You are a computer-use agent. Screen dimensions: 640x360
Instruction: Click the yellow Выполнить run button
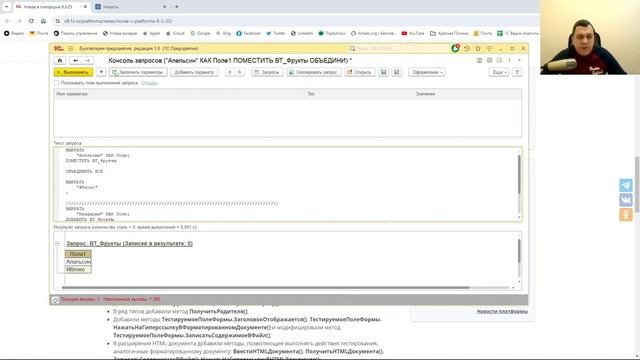[73, 72]
